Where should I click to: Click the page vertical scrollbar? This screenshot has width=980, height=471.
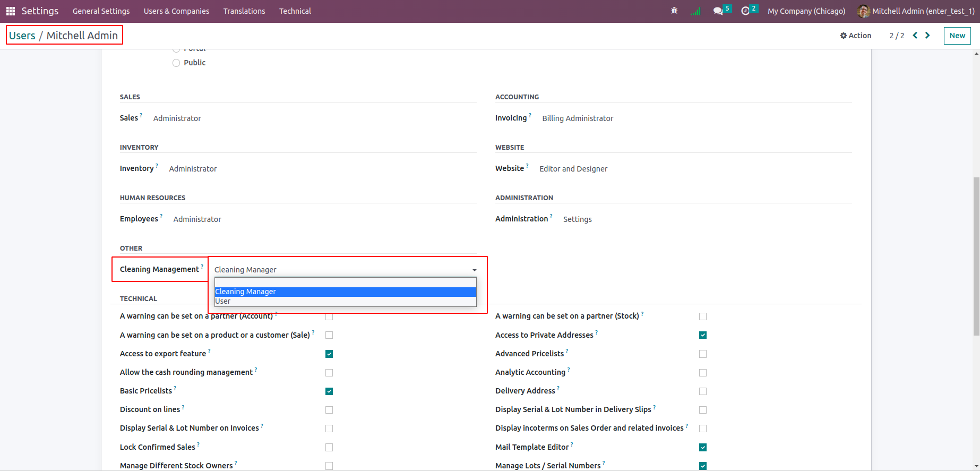click(x=976, y=256)
